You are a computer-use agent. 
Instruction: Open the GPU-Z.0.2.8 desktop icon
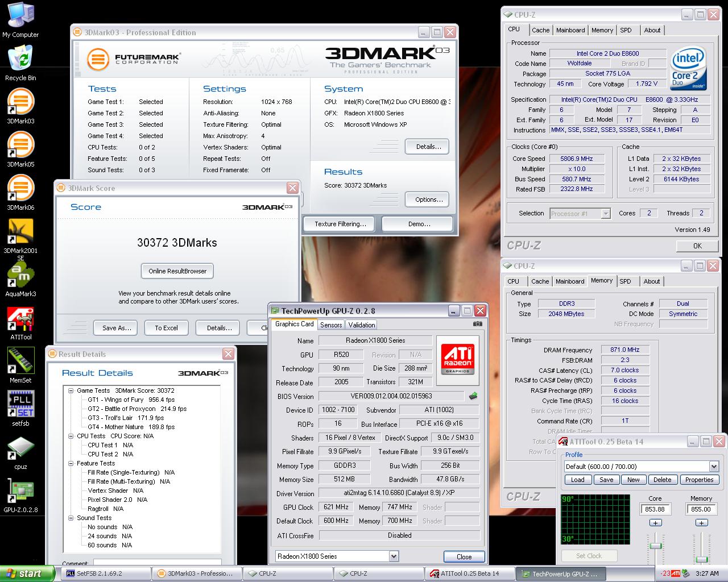tap(20, 495)
